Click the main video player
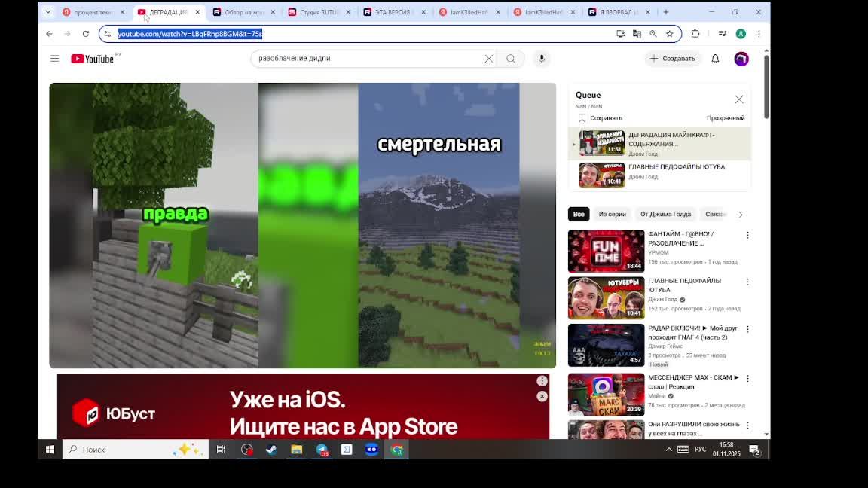Screen dimensions: 868x488 click(302, 225)
